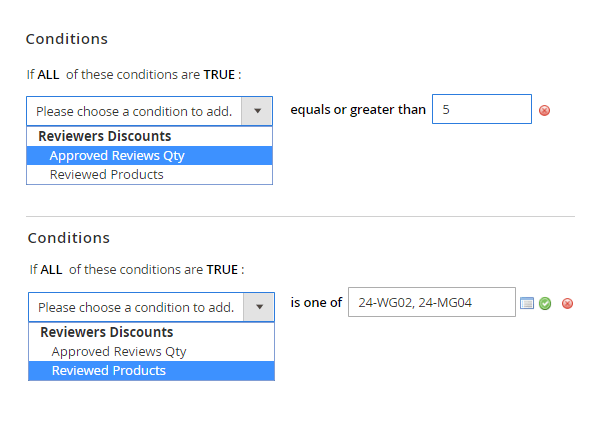Viewport: 600px width, 430px height.
Task: Change the 'equals or greater than' operator
Action: pyautogui.click(x=357, y=109)
